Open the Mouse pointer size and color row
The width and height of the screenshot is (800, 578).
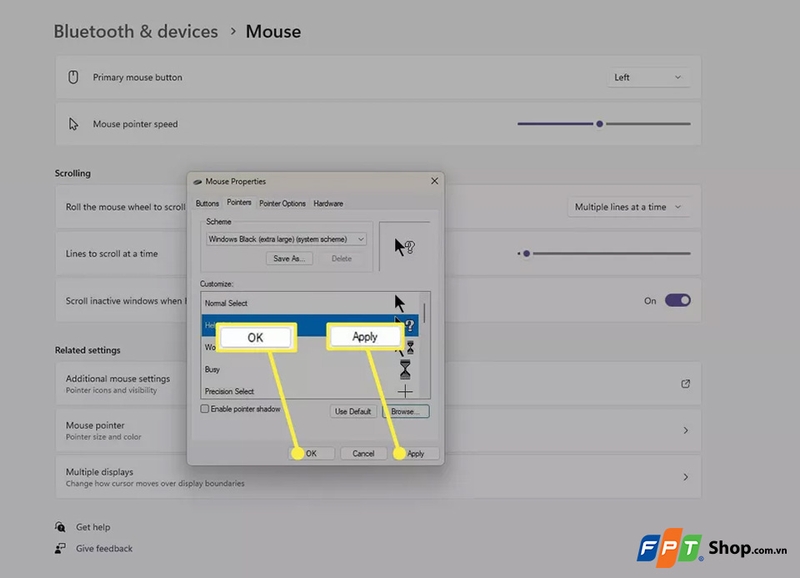coord(378,431)
